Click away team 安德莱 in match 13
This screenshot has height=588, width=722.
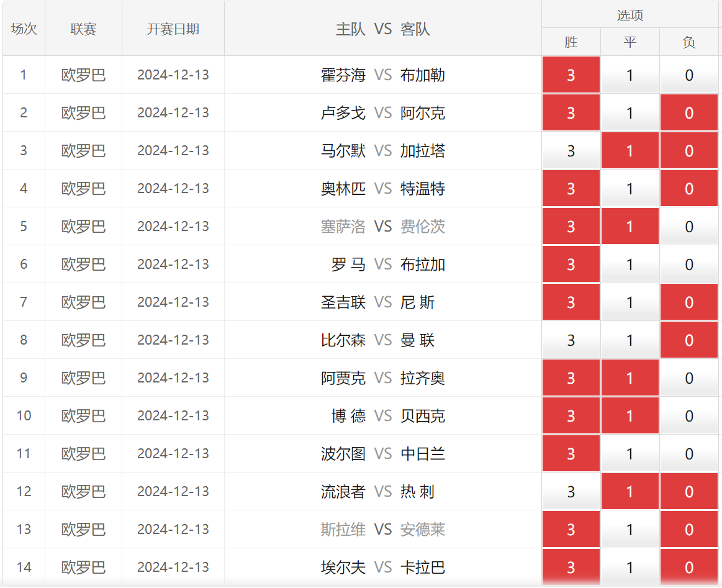click(422, 530)
